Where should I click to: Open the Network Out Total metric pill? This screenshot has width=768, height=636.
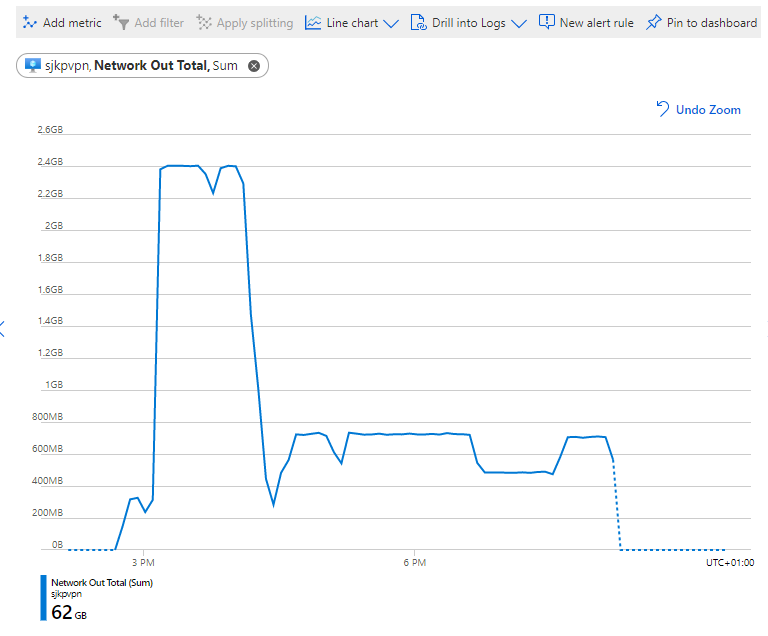150,66
